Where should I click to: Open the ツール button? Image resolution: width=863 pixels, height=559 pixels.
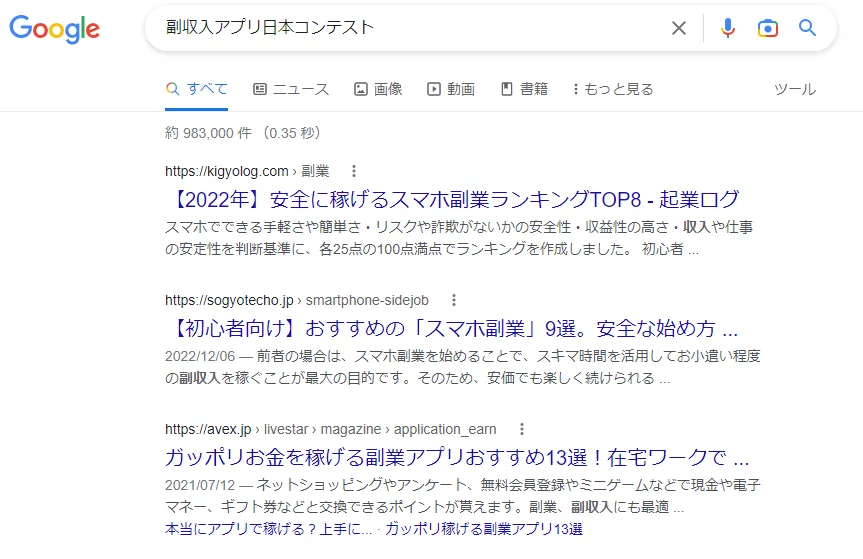(795, 89)
